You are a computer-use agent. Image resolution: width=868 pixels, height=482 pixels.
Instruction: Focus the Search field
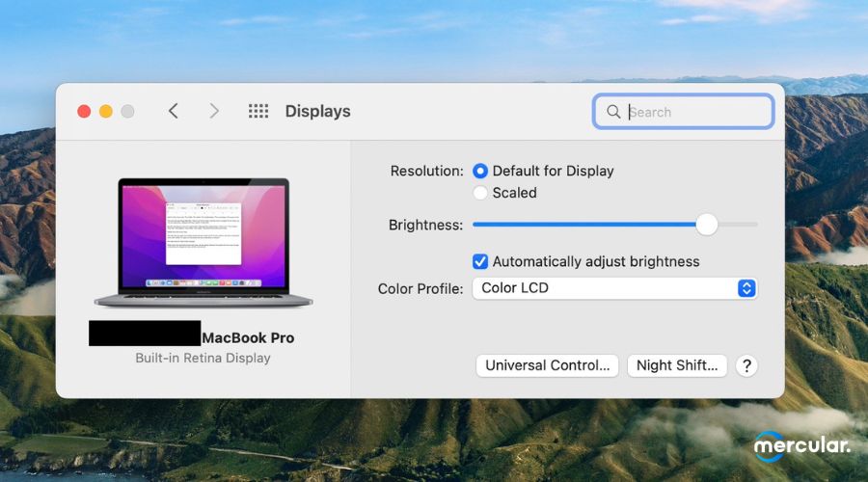click(x=683, y=112)
